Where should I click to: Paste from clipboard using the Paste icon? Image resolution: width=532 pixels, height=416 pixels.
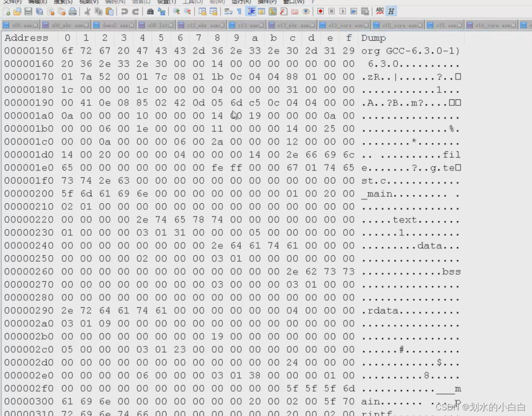(110, 11)
